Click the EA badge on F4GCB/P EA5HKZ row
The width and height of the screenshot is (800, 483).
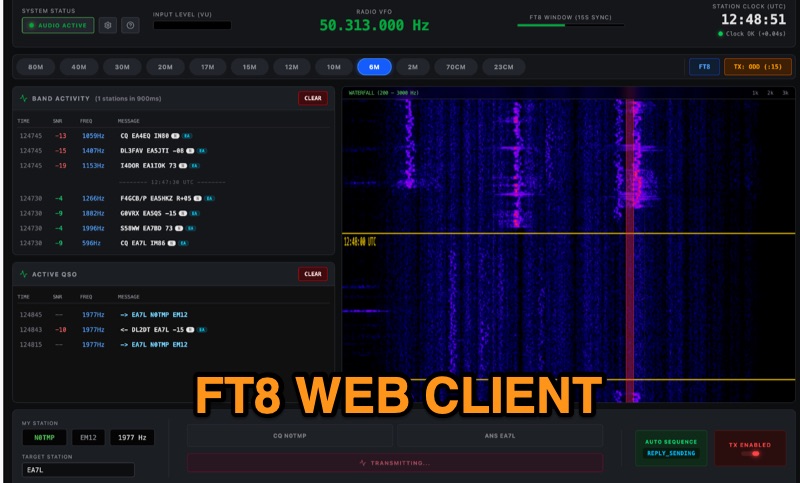pos(210,198)
